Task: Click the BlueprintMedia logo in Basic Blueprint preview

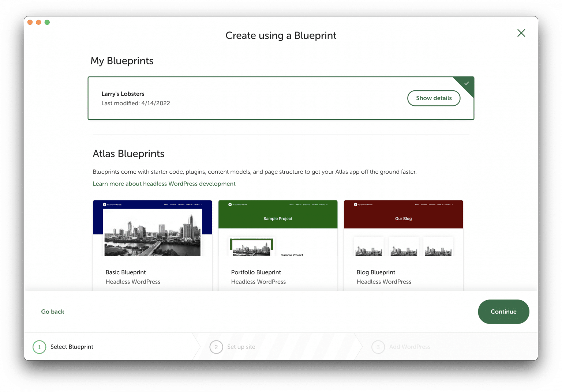Action: pyautogui.click(x=112, y=204)
